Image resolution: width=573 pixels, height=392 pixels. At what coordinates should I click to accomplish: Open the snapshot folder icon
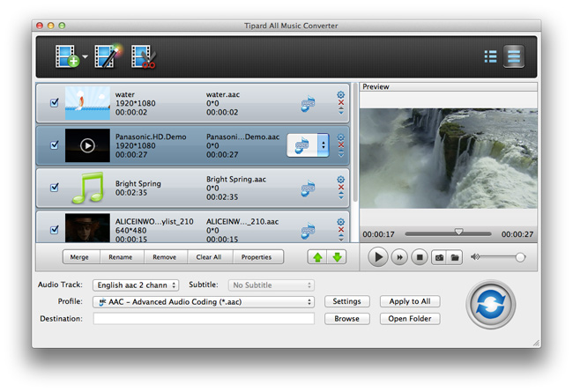455,257
